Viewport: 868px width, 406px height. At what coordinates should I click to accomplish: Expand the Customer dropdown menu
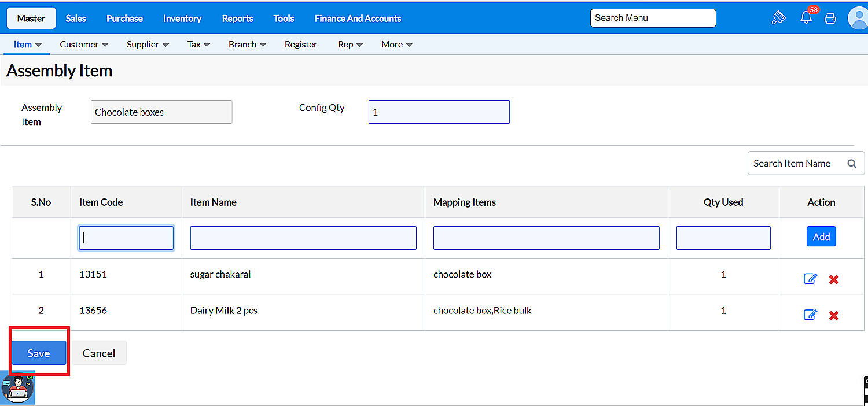click(84, 45)
